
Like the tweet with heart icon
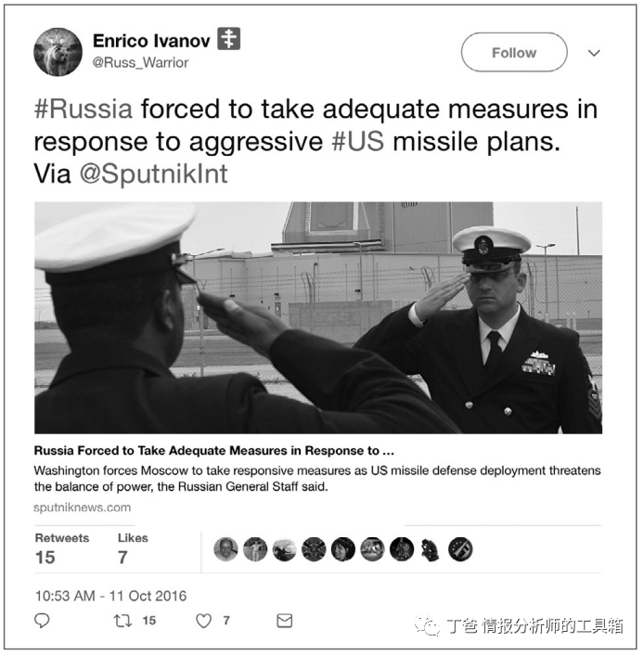point(203,621)
